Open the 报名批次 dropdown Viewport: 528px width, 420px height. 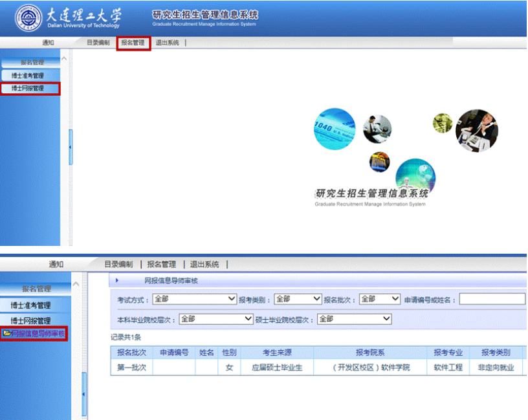[x=380, y=299]
